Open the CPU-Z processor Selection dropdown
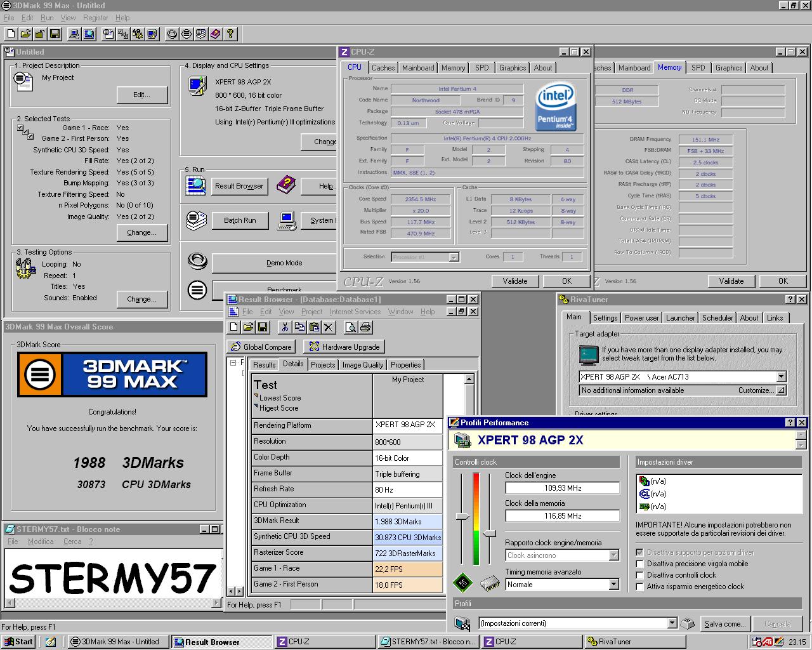The height and width of the screenshot is (650, 812). 454,257
